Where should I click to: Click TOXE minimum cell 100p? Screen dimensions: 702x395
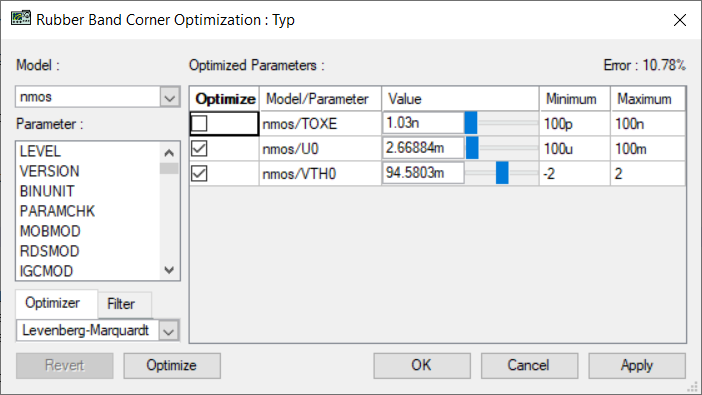pyautogui.click(x=575, y=124)
